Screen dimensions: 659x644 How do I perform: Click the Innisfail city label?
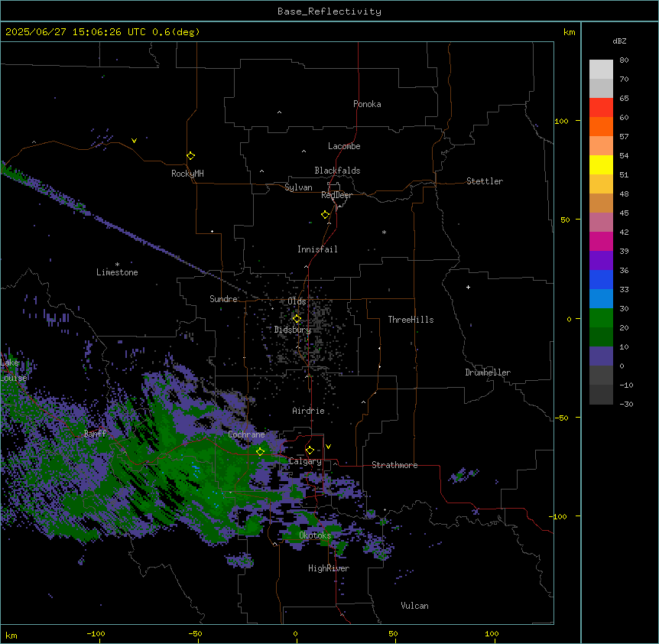[x=317, y=249]
